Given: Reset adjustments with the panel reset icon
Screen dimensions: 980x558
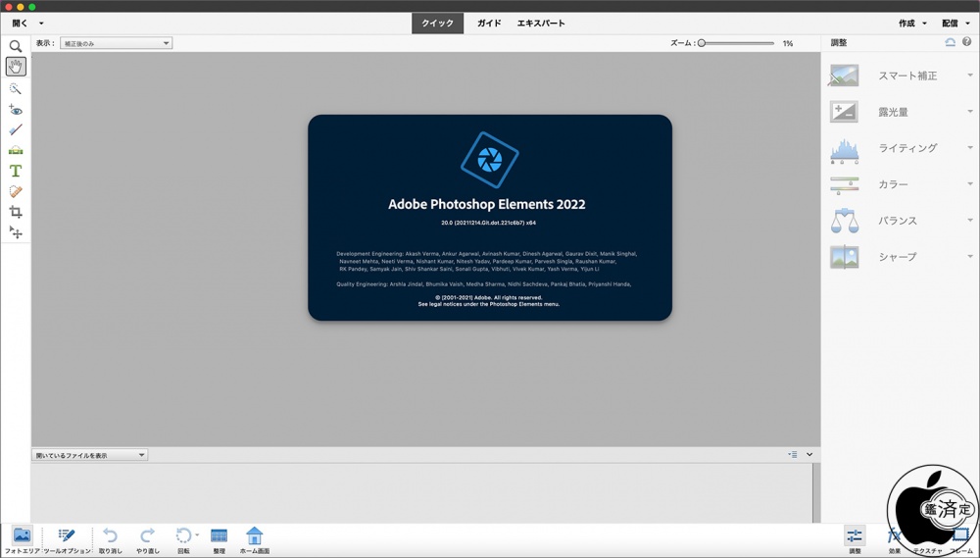Looking at the screenshot, I should tap(950, 42).
